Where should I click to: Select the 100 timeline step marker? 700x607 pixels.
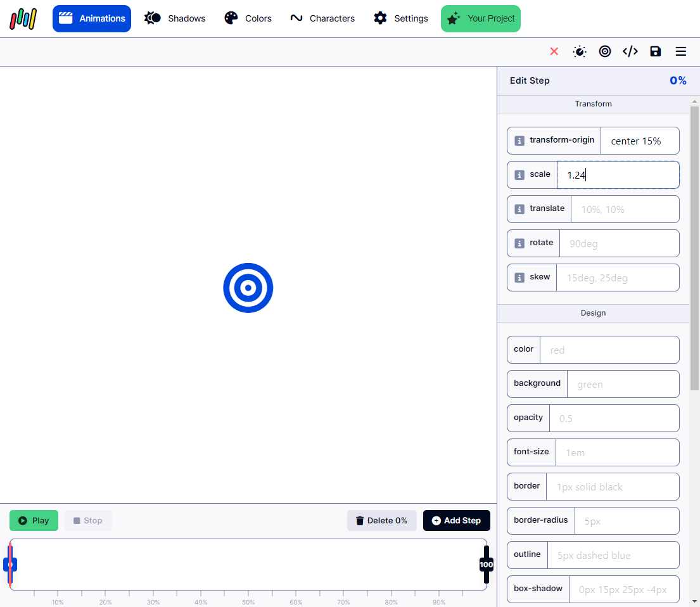tap(486, 565)
